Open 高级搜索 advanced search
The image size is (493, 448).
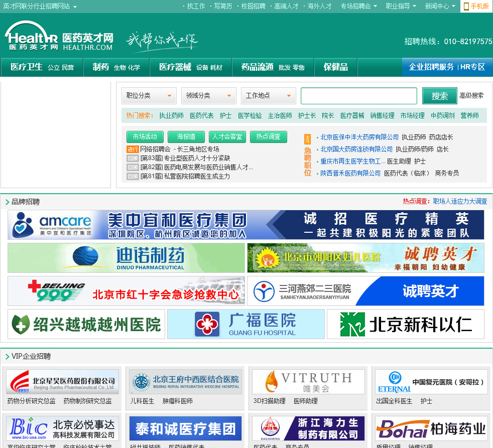point(471,95)
